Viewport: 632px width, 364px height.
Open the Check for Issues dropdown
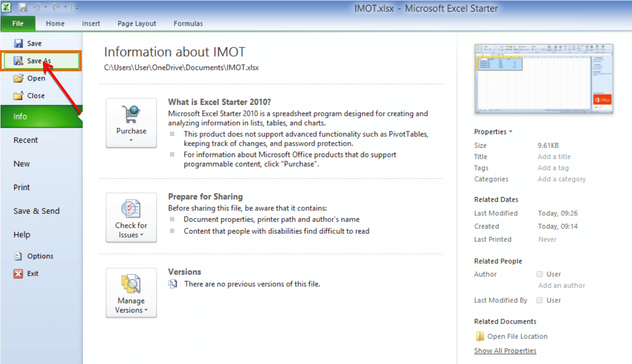click(x=131, y=218)
